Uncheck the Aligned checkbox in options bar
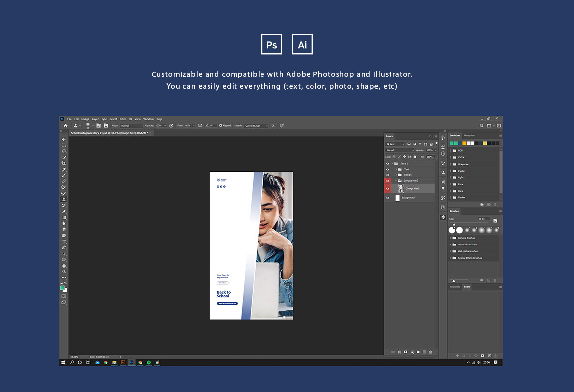This screenshot has height=392, width=574. (221, 126)
